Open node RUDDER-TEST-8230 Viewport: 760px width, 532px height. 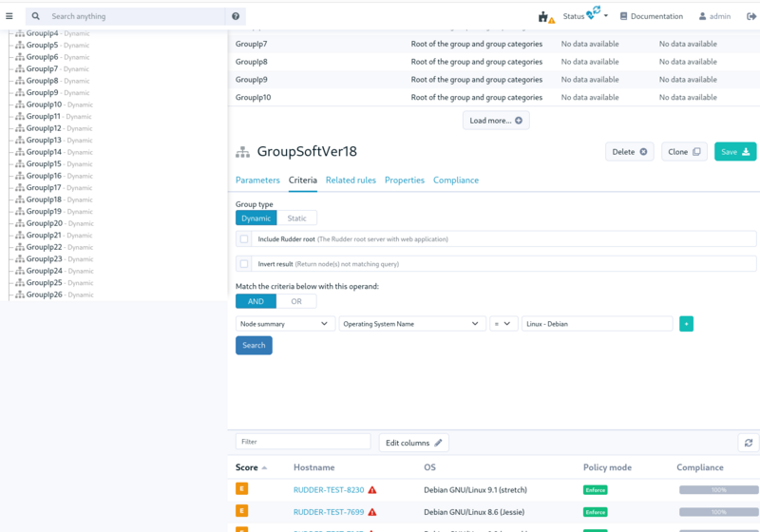point(329,490)
